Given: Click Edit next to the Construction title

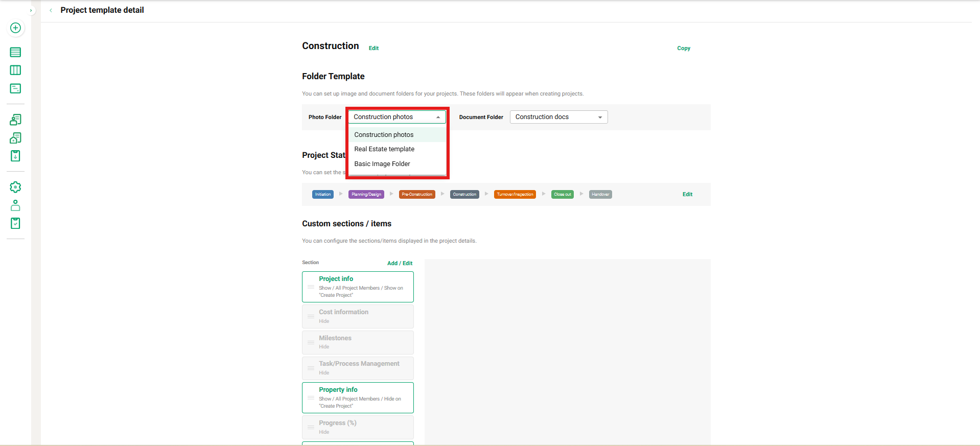Looking at the screenshot, I should point(374,48).
